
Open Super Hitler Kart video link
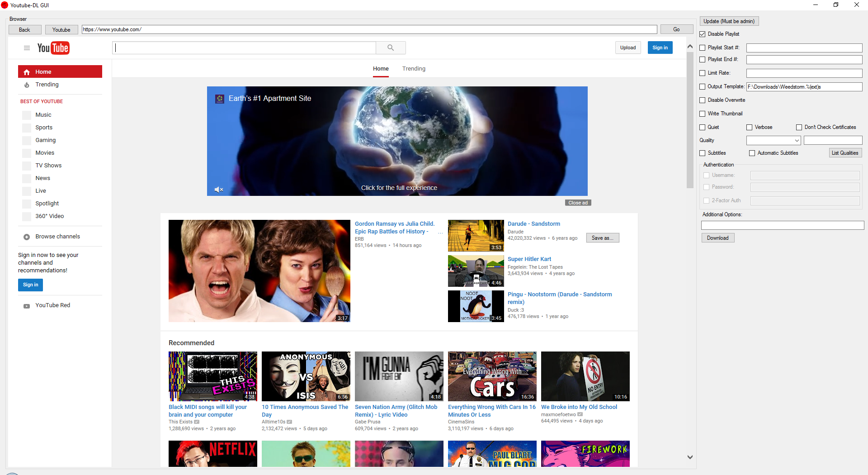[529, 259]
